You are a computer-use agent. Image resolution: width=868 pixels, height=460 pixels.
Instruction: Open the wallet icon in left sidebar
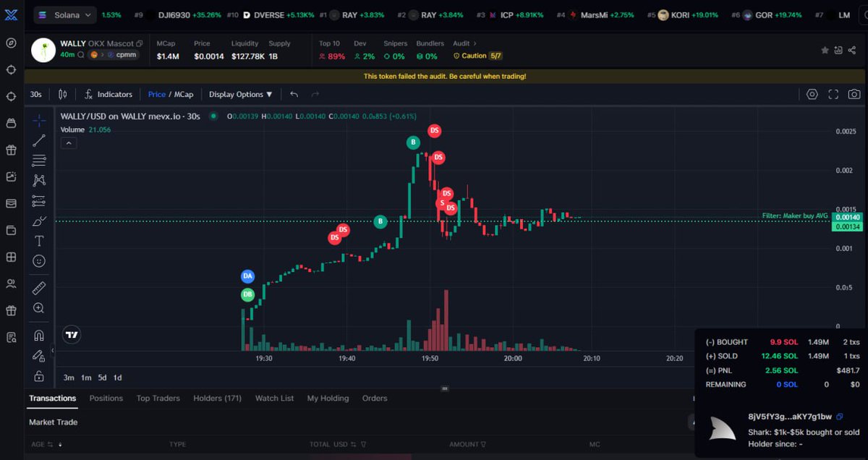pos(11,230)
